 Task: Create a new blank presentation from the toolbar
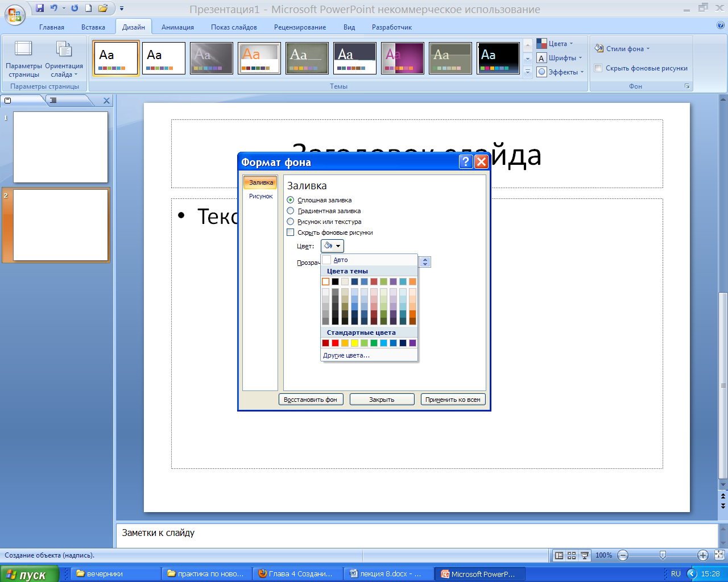tap(89, 8)
